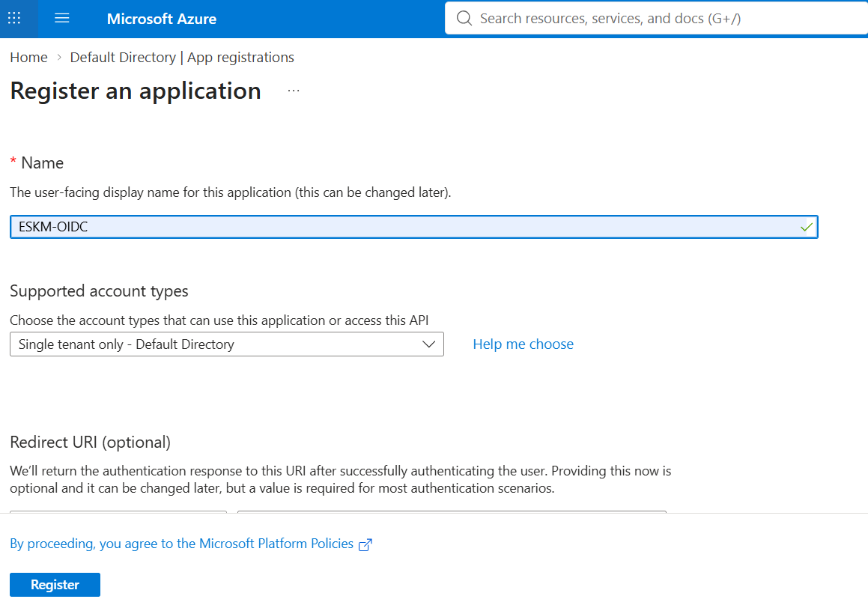Viewport: 868px width, 602px height.
Task: Click the green checkmark in Name field
Action: point(807,227)
